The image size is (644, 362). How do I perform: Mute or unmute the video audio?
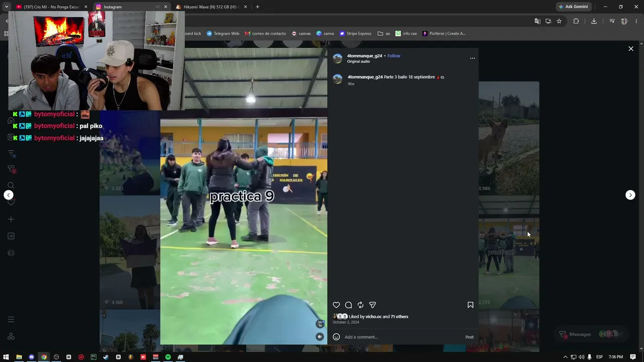coord(319,337)
